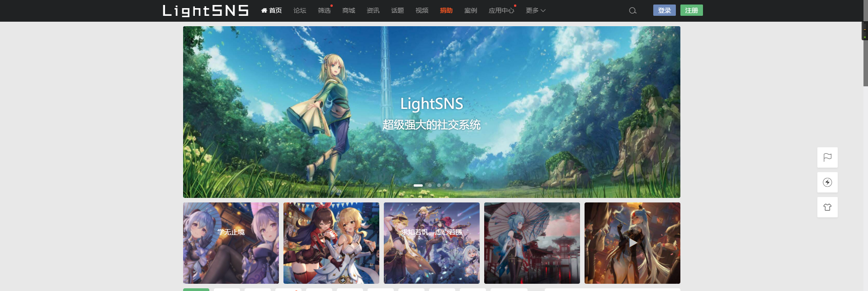Open the 资讯 news nav item
This screenshot has height=291, width=868.
373,10
